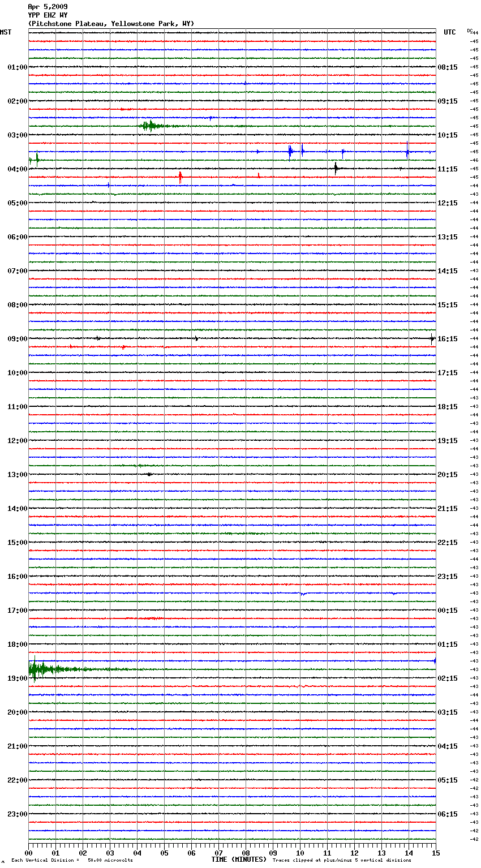Screen dimensions: 481x868
Task: Click the 23:15 UTC time label
Action: click(448, 577)
